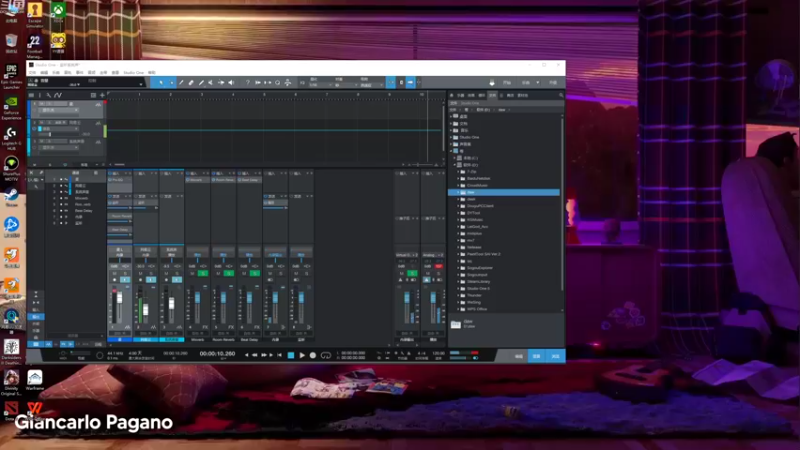Click the Stop button in transport

click(291, 355)
